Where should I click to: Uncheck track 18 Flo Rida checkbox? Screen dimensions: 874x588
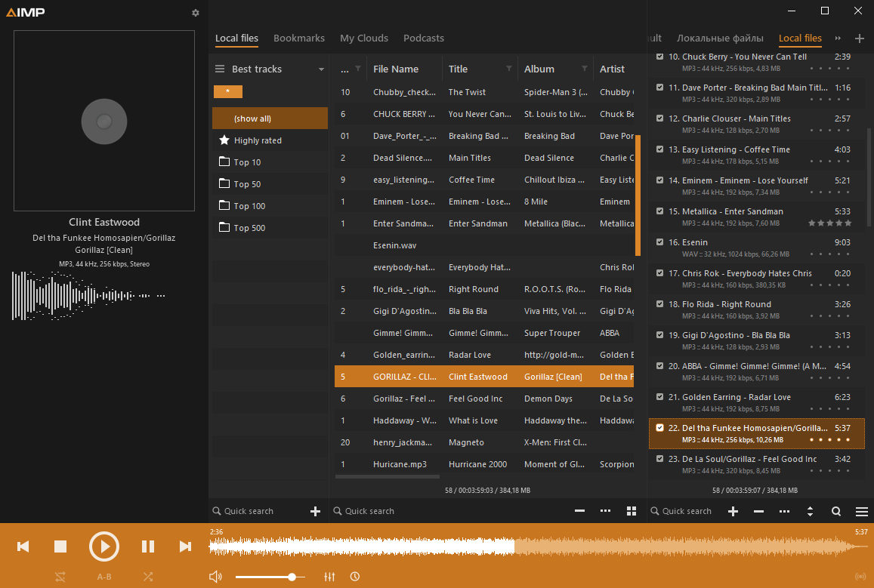[660, 304]
